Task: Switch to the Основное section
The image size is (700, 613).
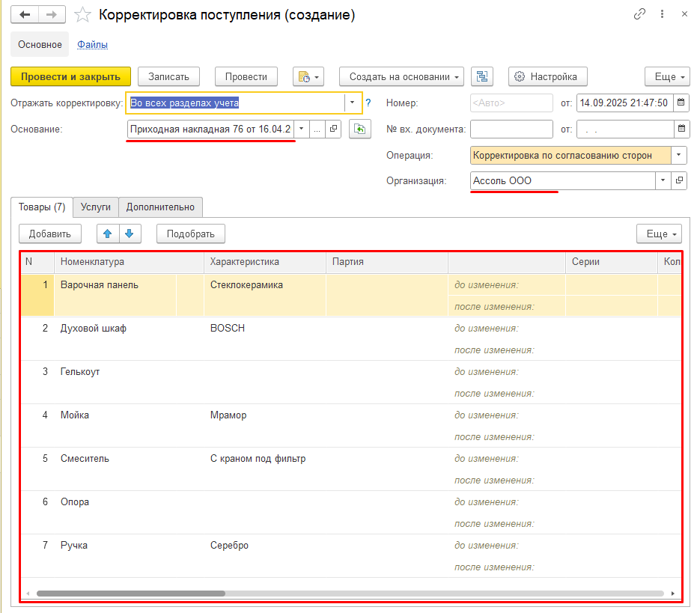Action: pyautogui.click(x=40, y=44)
